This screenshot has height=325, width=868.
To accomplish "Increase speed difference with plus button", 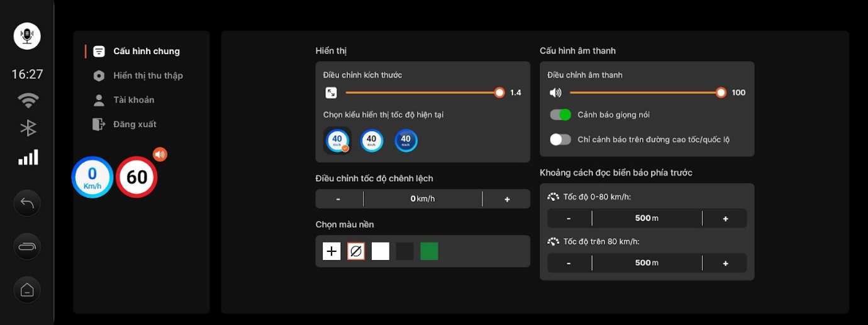I will point(507,199).
